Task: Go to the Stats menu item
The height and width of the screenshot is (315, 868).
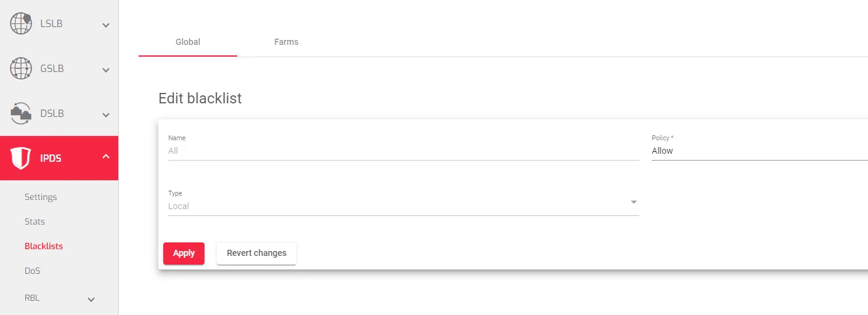Action: (x=34, y=221)
